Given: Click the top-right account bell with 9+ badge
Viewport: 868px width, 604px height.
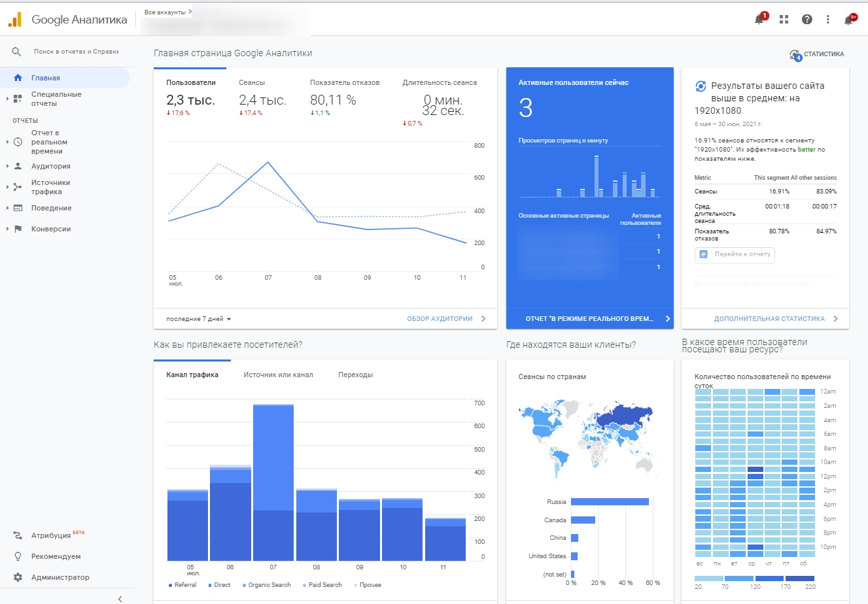Looking at the screenshot, I should (x=849, y=20).
